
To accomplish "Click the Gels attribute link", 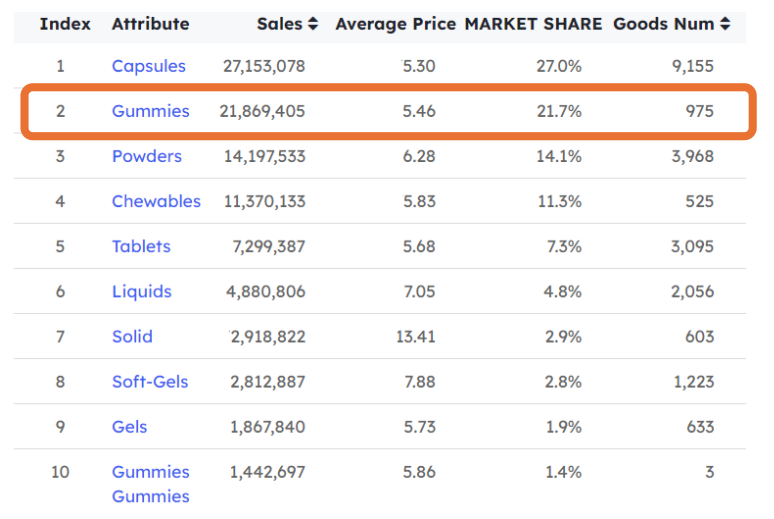I will [x=129, y=426].
